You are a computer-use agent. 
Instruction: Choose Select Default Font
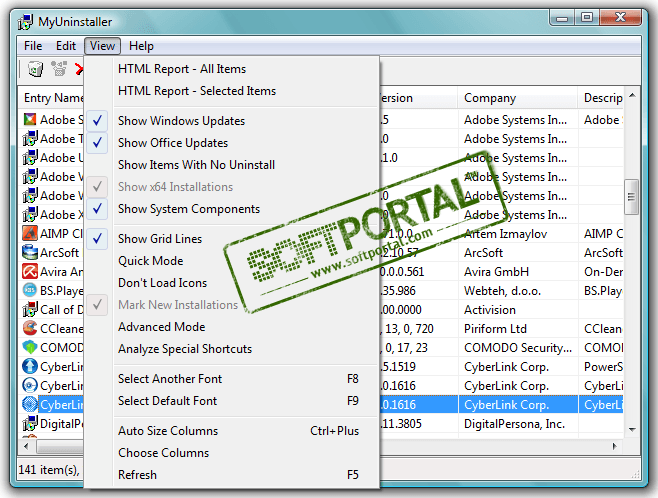point(231,401)
